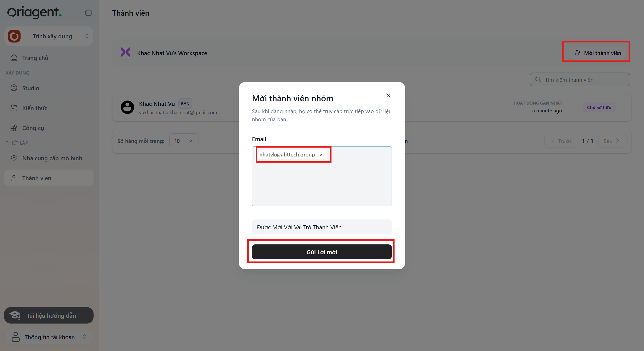Click Khac Nhat Vu's profile avatar
This screenshot has height=351, width=644.
127,107
